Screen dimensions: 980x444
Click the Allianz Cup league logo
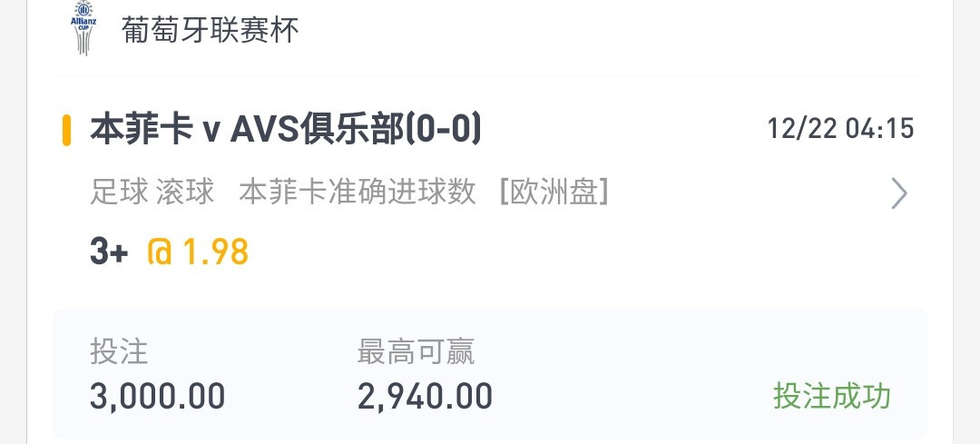(x=83, y=28)
